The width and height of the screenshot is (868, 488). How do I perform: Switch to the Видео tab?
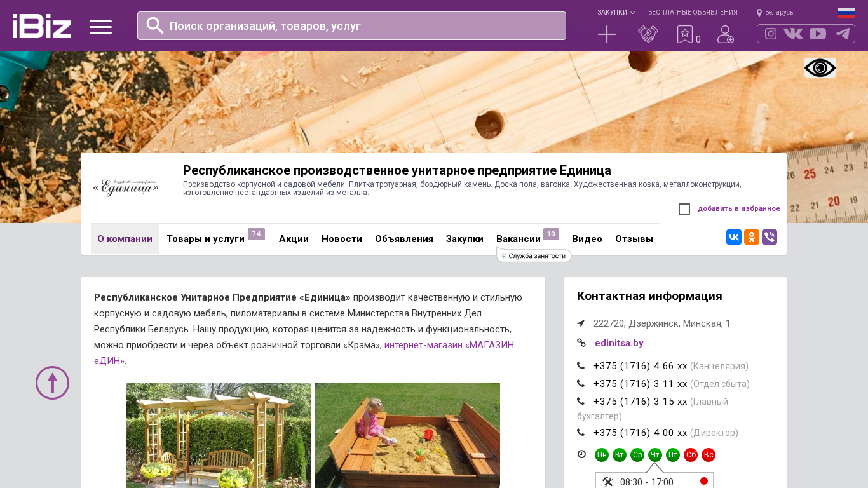(x=587, y=239)
